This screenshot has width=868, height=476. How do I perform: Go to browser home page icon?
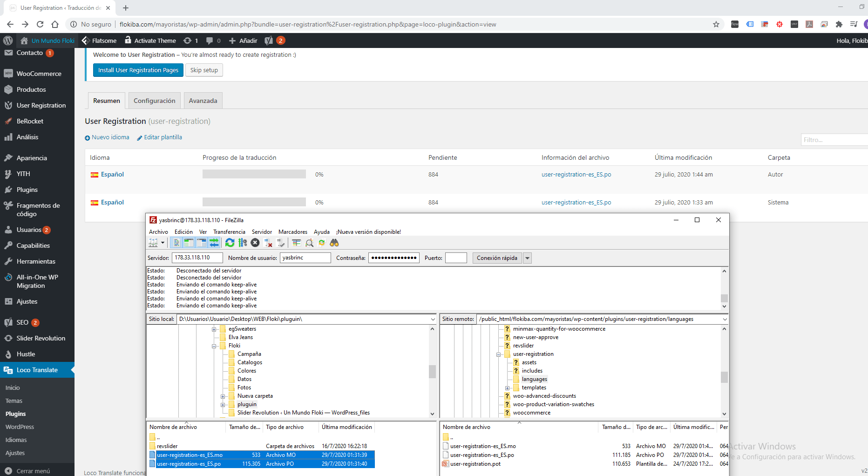click(x=55, y=24)
